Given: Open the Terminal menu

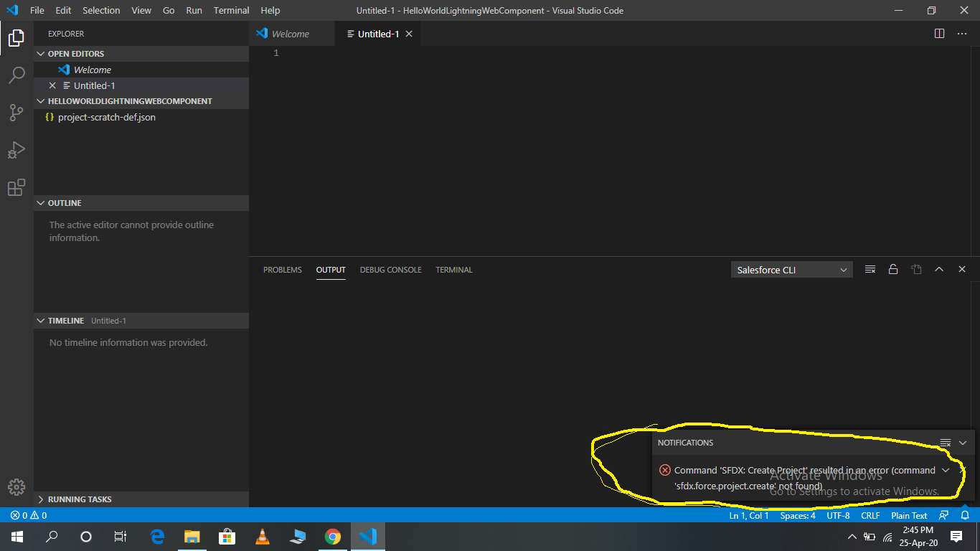Looking at the screenshot, I should pos(231,10).
